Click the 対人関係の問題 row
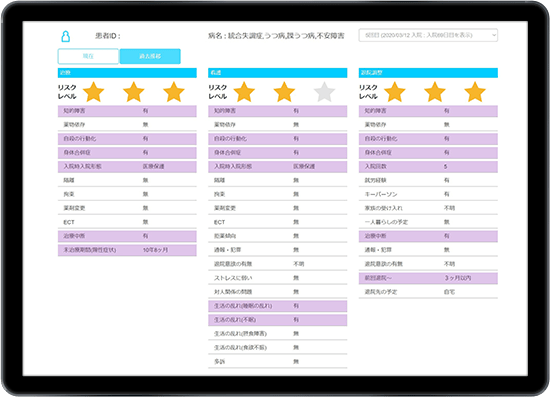The height and width of the screenshot is (397, 550). click(277, 292)
